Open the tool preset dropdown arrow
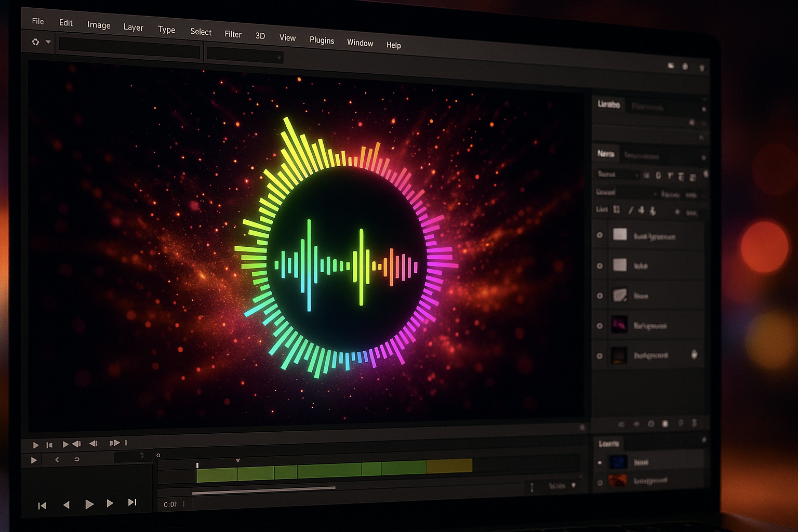 48,42
